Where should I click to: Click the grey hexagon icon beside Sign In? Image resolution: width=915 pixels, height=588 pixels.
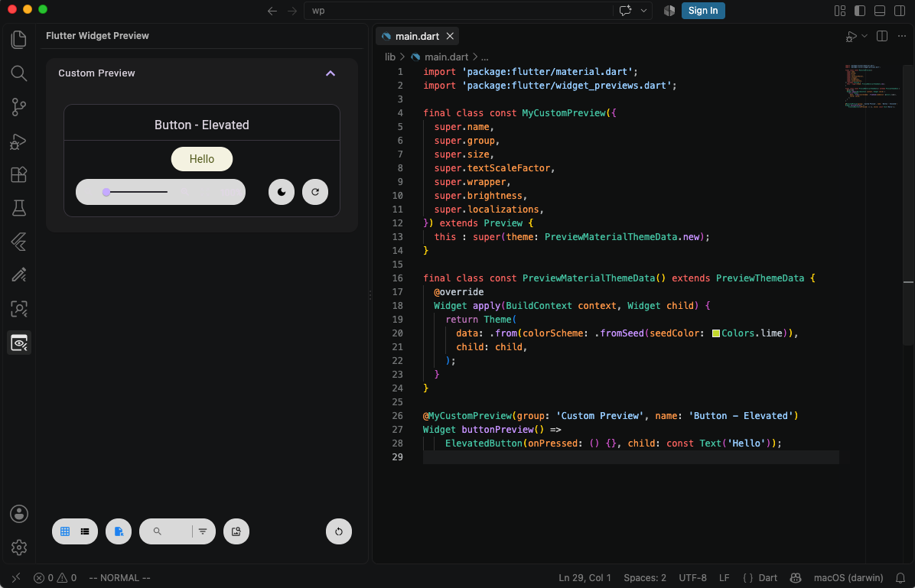click(x=669, y=11)
